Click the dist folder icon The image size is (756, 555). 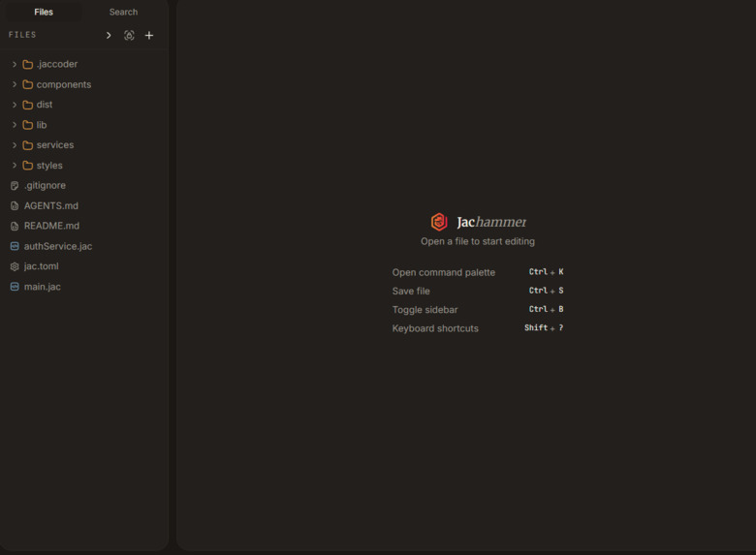click(x=28, y=105)
